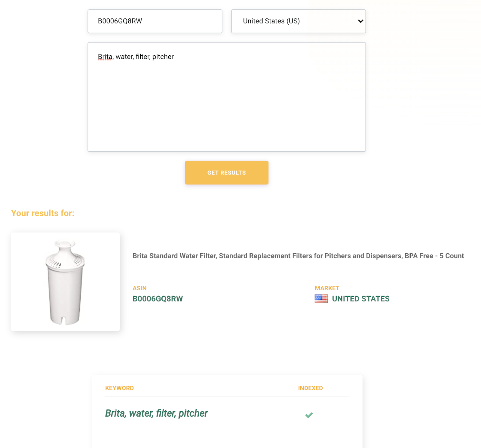This screenshot has width=481, height=448.
Task: Click the ASIN label above the product code
Action: pos(139,288)
